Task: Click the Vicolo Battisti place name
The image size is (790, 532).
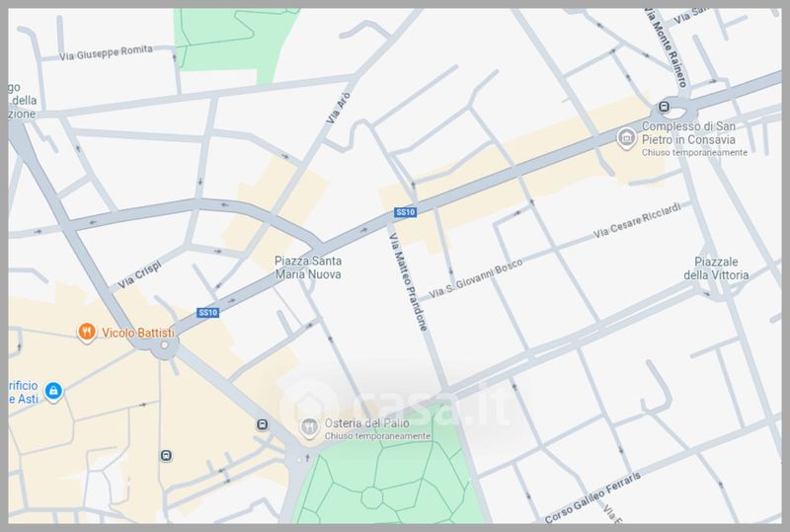Action: point(138,334)
